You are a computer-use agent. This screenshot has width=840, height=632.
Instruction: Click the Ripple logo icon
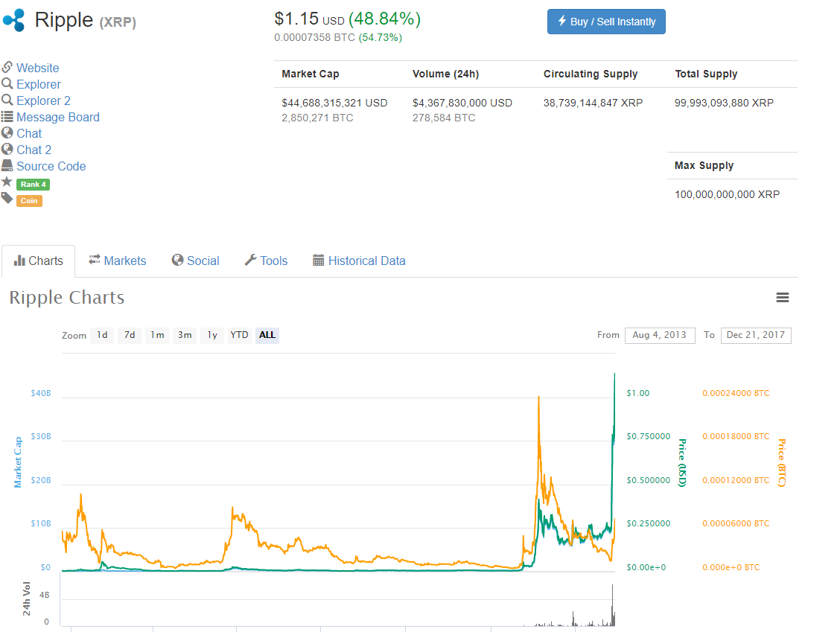point(14,20)
